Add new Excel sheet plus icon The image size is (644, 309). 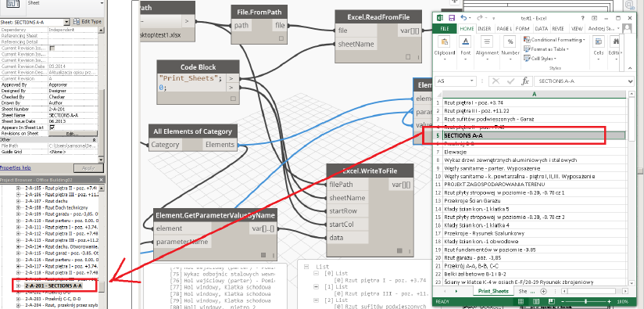pyautogui.click(x=543, y=291)
